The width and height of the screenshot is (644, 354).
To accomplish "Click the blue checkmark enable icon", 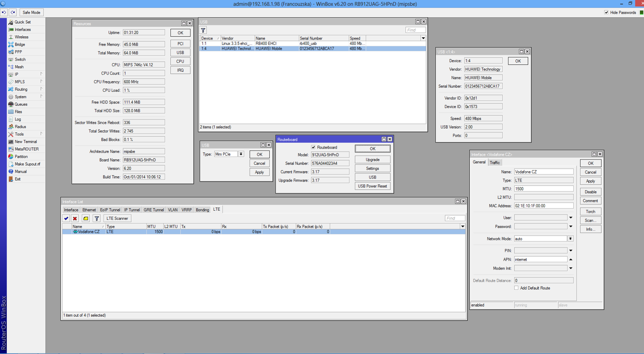I will point(66,218).
